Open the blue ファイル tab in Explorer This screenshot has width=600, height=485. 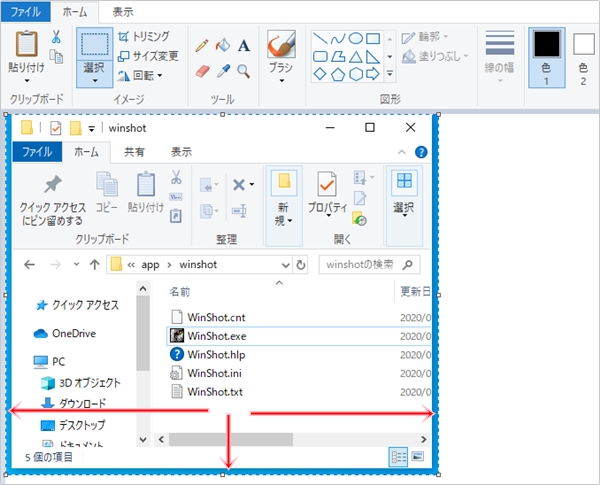click(x=38, y=152)
